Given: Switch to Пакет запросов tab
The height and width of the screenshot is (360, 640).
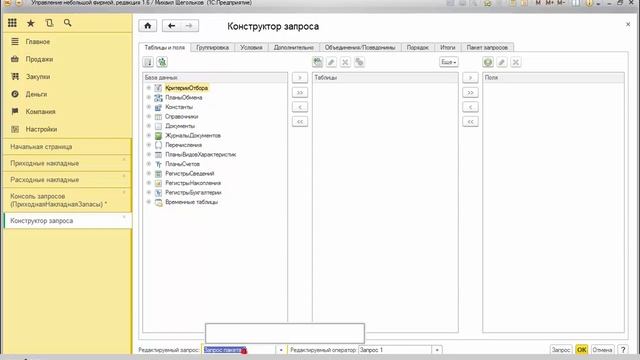Looking at the screenshot, I should tap(487, 47).
